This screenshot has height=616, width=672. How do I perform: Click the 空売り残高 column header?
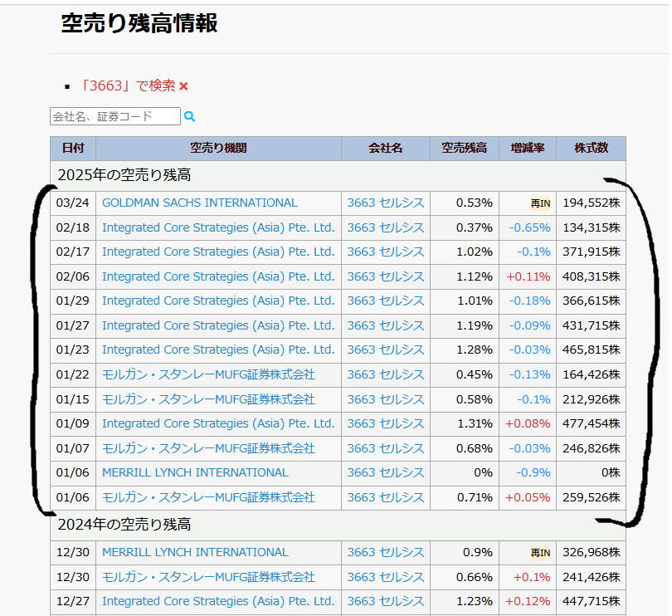464,148
